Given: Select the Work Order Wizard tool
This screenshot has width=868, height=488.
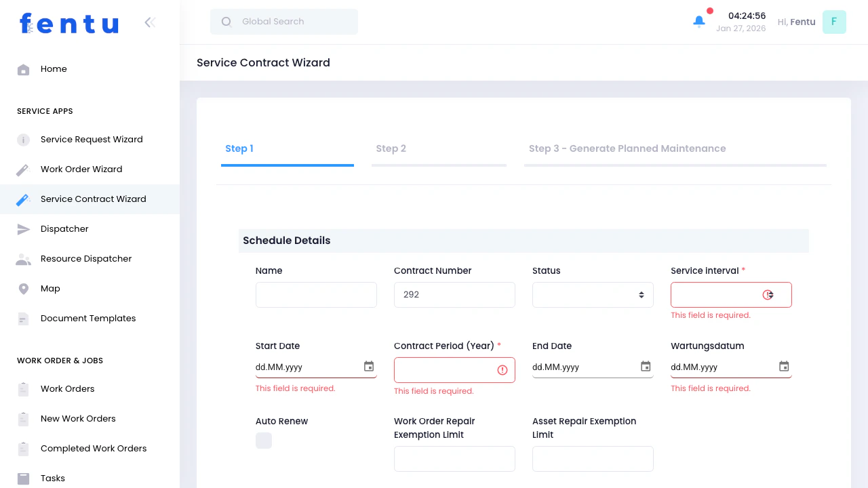Looking at the screenshot, I should (x=81, y=169).
